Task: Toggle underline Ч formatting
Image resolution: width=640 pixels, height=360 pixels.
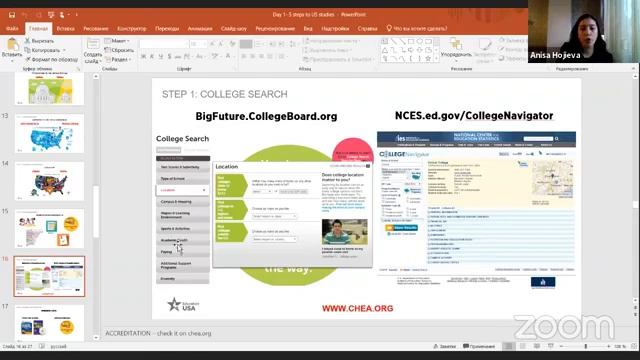Action: pyautogui.click(x=161, y=56)
